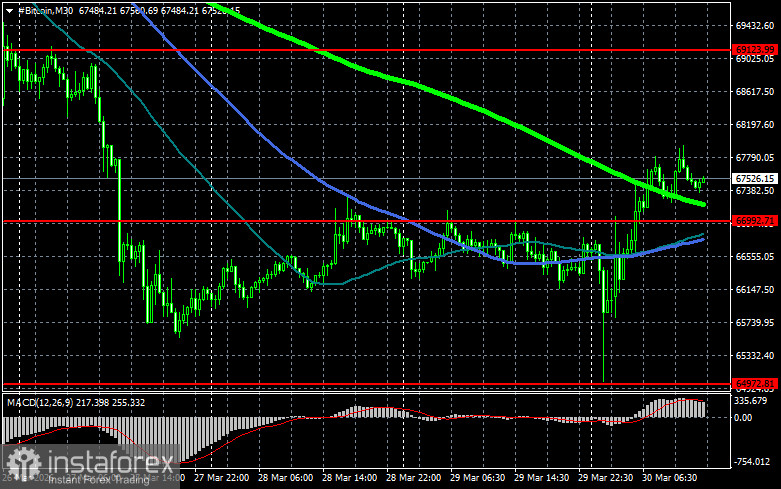Click the 27 Mar 22:00 time label
Screen dimensions: 781x489
[x=221, y=478]
